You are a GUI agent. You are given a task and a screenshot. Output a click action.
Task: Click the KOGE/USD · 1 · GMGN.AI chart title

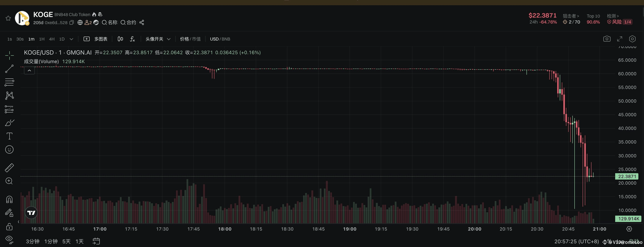(58, 53)
